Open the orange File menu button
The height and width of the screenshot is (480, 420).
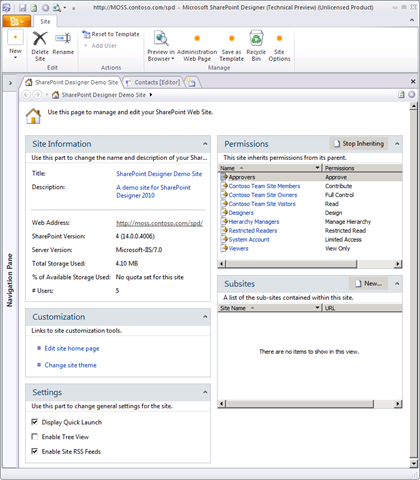[x=16, y=22]
